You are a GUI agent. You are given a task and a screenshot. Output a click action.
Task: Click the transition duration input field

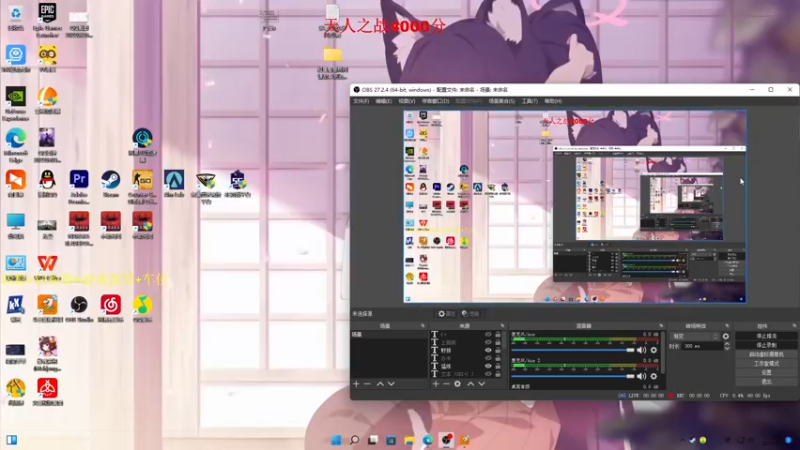[x=703, y=346]
